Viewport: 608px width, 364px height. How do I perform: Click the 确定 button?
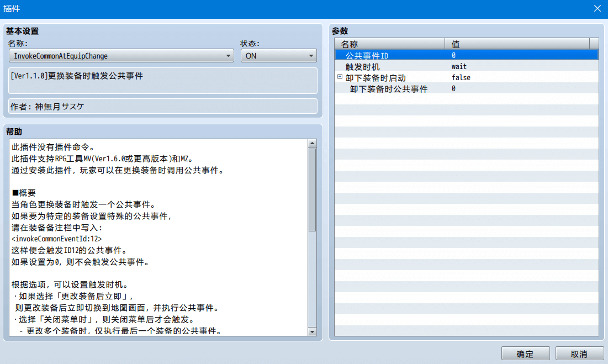tap(525, 354)
